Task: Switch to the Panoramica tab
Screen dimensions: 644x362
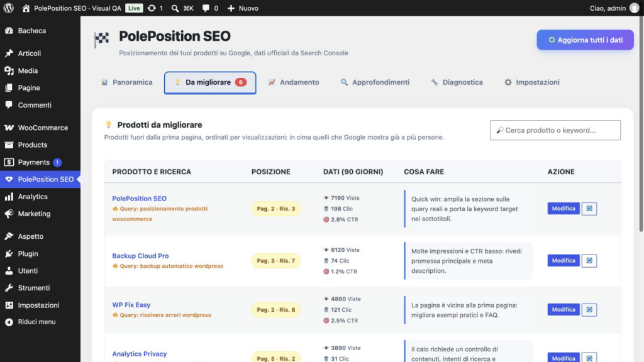Action: point(127,82)
